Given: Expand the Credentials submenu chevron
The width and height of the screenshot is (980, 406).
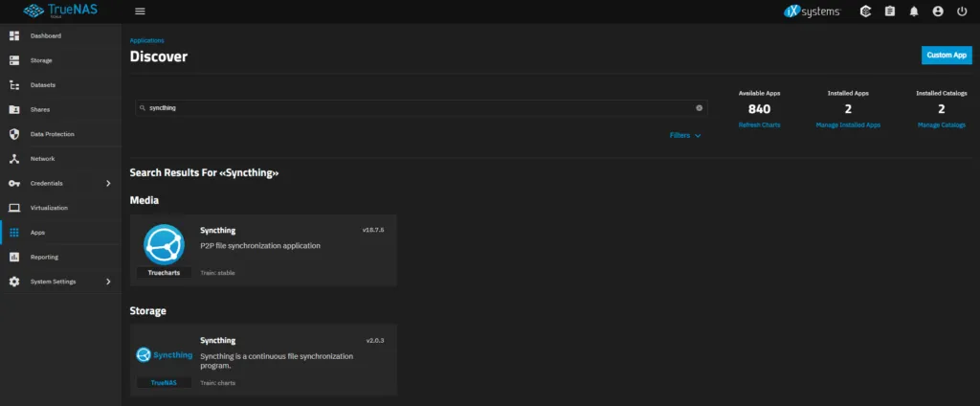Looking at the screenshot, I should (x=108, y=183).
